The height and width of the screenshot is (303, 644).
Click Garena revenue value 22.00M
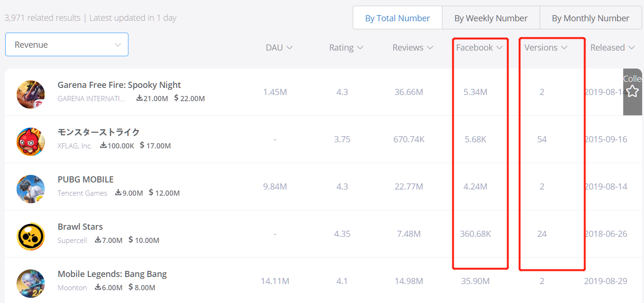189,98
